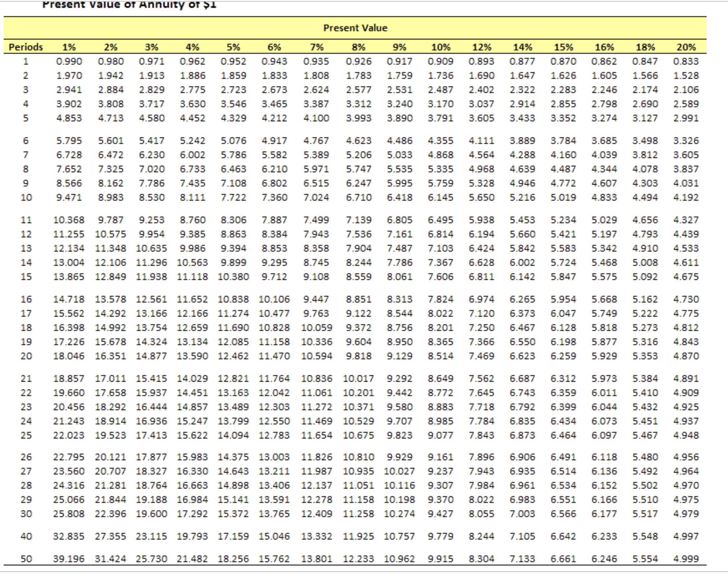This screenshot has height=581, width=728.
Task: Select the value 39.196 for period 50
Action: click(x=69, y=559)
